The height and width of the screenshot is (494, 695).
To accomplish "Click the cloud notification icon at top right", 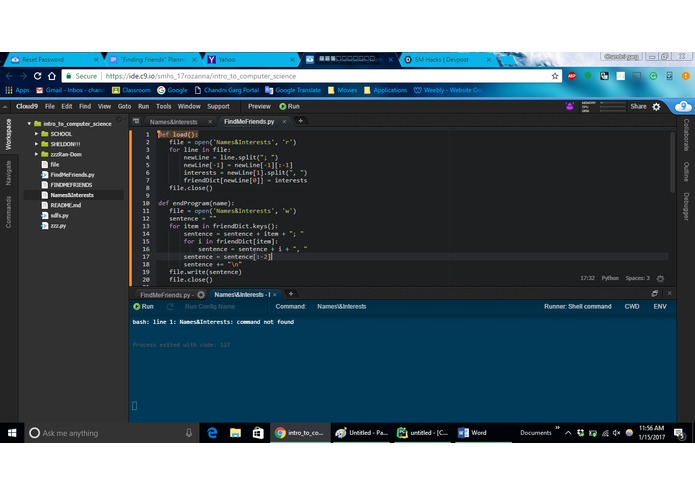I will [683, 106].
